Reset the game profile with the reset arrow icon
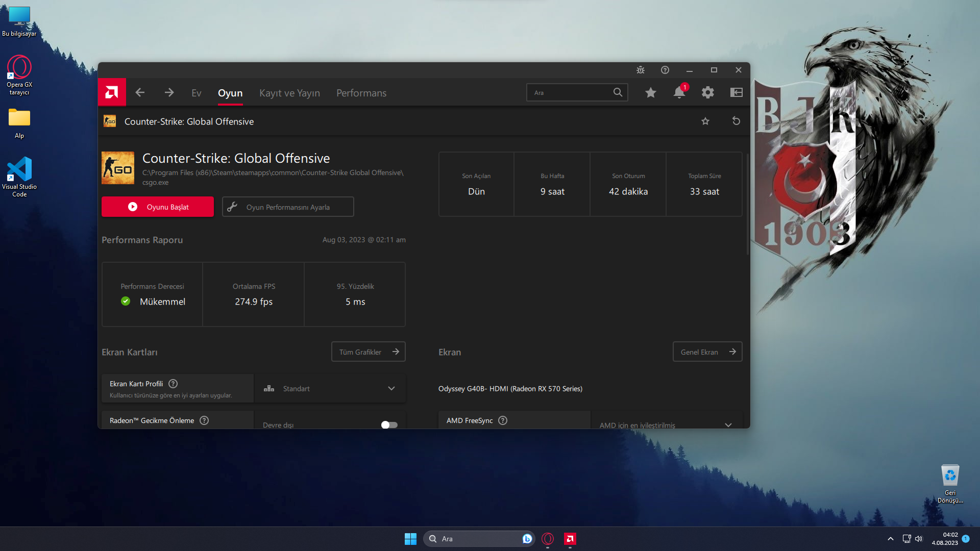The image size is (980, 551). point(736,121)
